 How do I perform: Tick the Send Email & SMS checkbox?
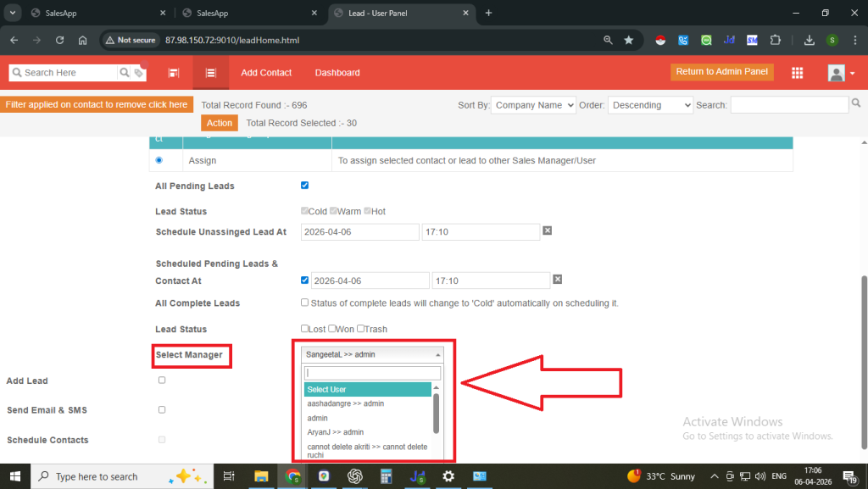pyautogui.click(x=162, y=409)
